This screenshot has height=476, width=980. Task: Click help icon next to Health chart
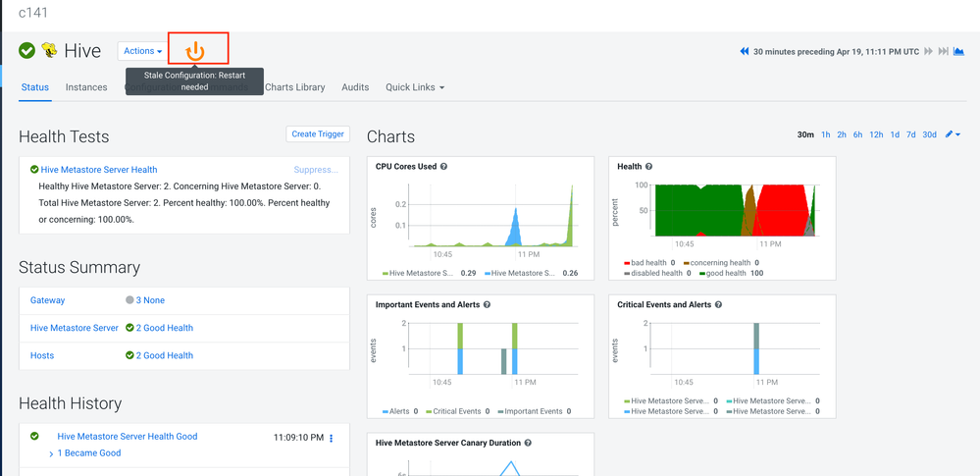[x=648, y=167]
